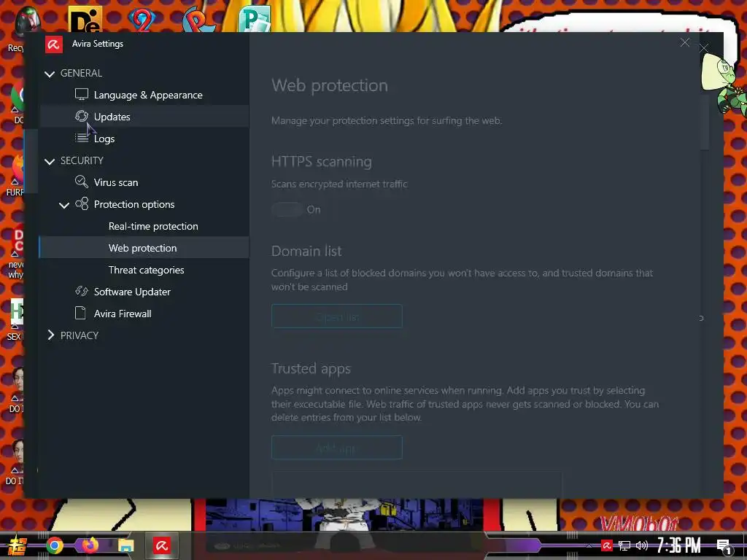
Task: Click the Trusted apps heading
Action: click(311, 368)
